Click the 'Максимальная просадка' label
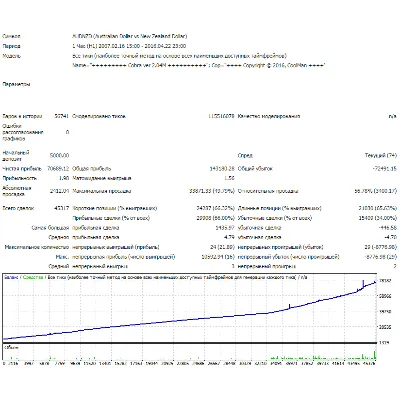 (102, 191)
